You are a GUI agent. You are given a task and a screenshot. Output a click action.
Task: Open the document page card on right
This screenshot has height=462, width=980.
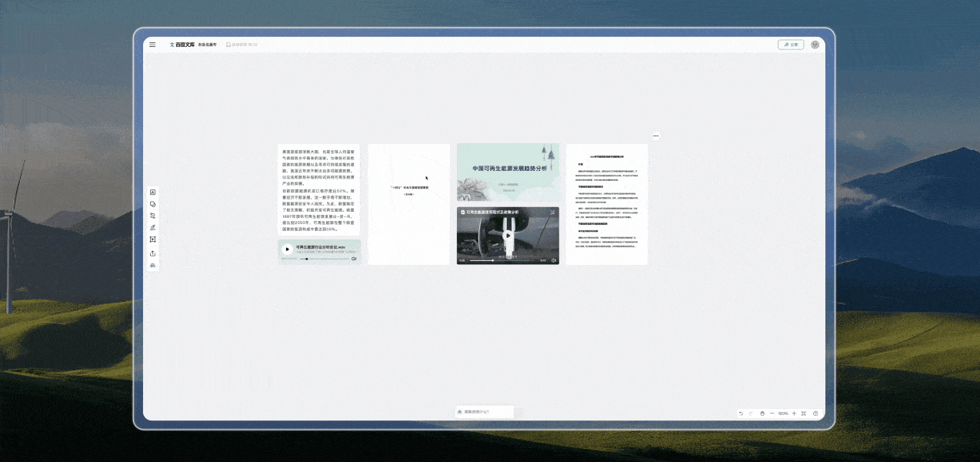pos(607,204)
